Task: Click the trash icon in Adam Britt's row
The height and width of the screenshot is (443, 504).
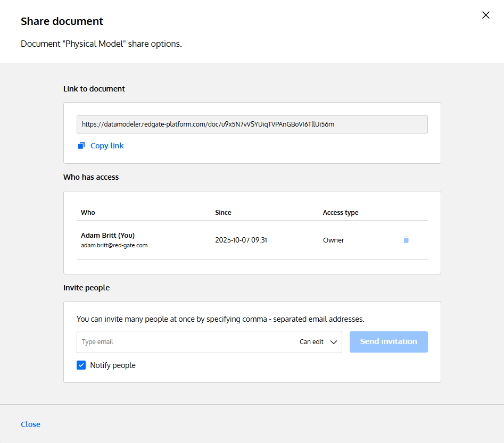Action: (x=406, y=240)
